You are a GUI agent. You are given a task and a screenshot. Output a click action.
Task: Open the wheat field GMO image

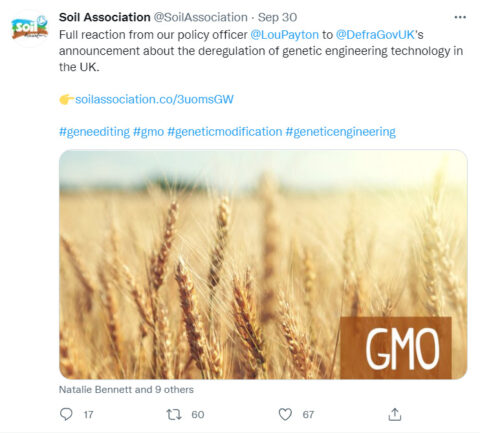point(263,264)
